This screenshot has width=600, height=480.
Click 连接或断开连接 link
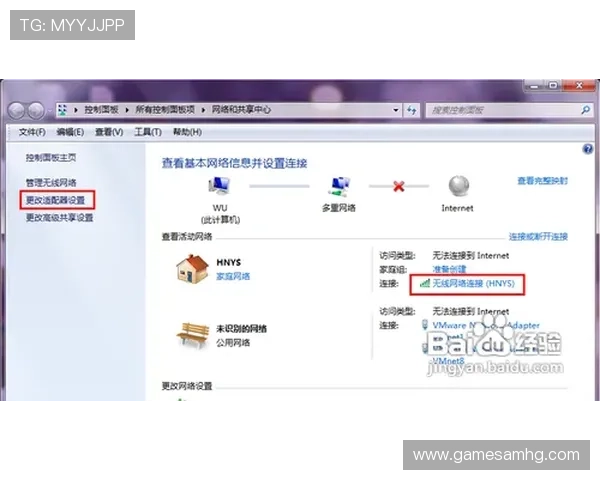(x=538, y=237)
